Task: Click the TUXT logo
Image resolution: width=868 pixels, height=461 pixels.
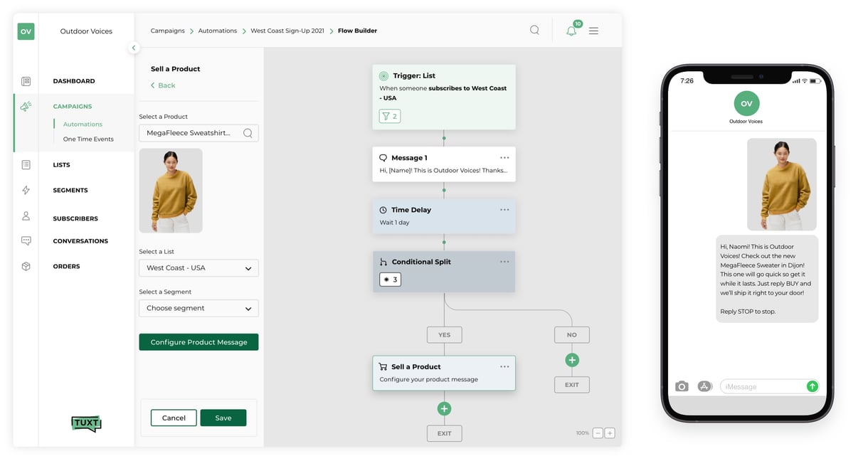Action: [86, 423]
